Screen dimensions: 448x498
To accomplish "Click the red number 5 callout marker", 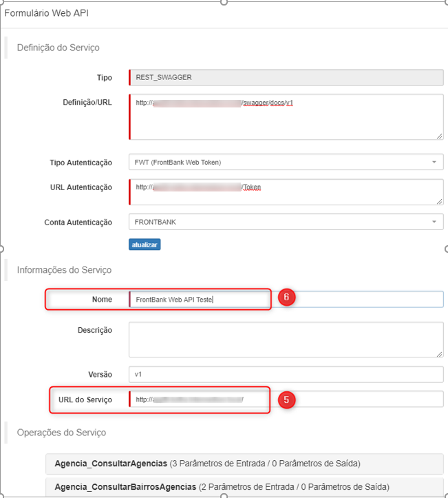I will point(288,399).
